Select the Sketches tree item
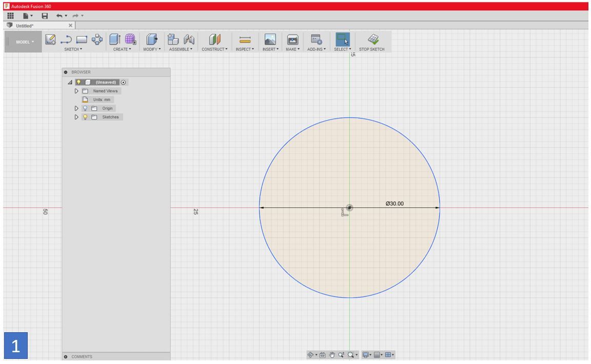591x364 pixels. click(x=110, y=117)
